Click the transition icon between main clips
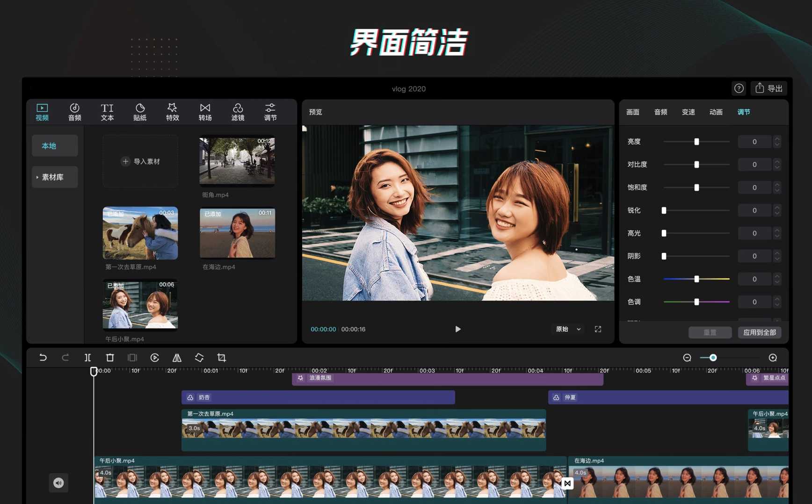The image size is (812, 504). [567, 483]
